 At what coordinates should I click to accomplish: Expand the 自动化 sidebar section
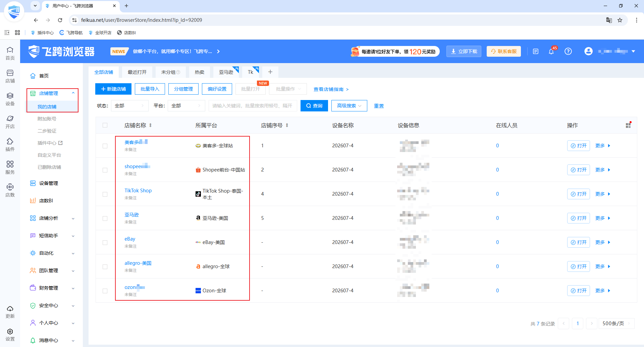[x=73, y=253]
